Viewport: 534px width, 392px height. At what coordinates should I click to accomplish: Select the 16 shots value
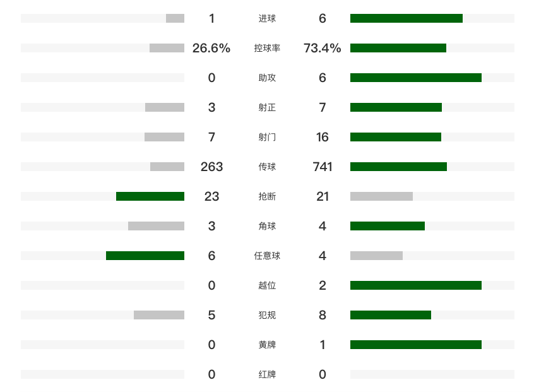322,137
